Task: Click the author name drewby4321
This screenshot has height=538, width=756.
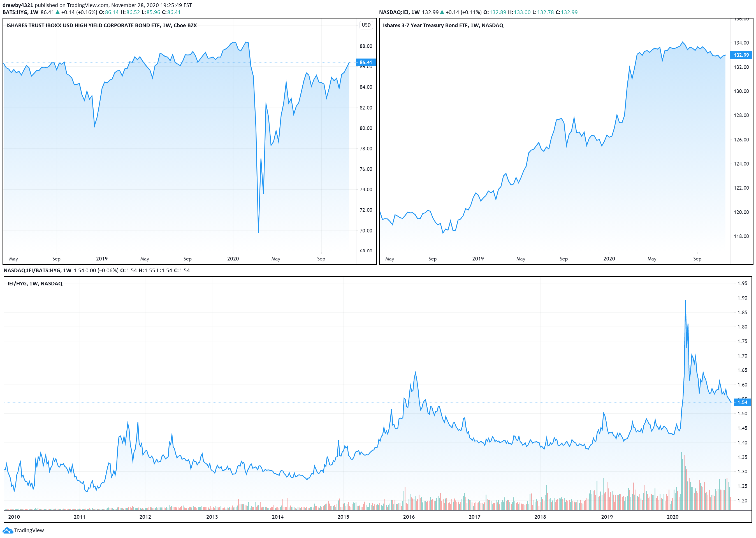Action: (18, 5)
